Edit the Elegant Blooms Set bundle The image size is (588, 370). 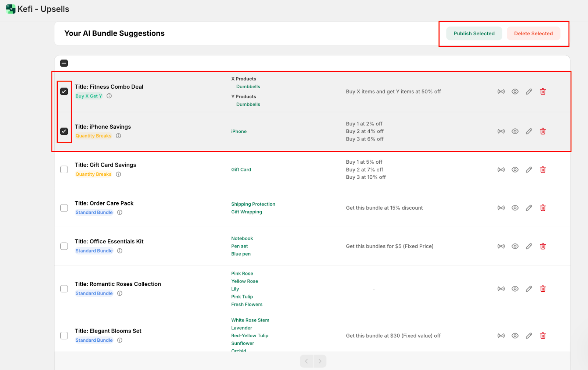[x=529, y=335]
